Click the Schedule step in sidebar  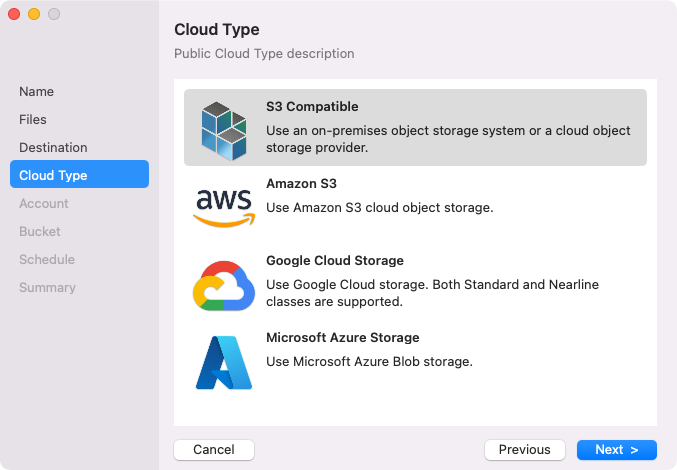click(47, 259)
